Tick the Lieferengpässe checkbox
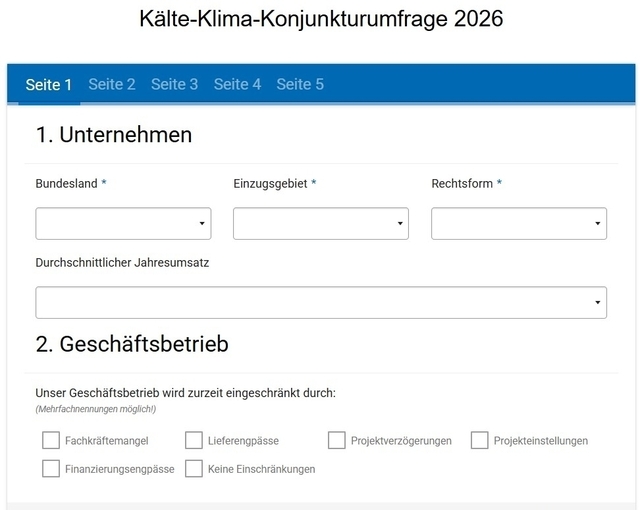This screenshot has width=640, height=510. (x=194, y=440)
